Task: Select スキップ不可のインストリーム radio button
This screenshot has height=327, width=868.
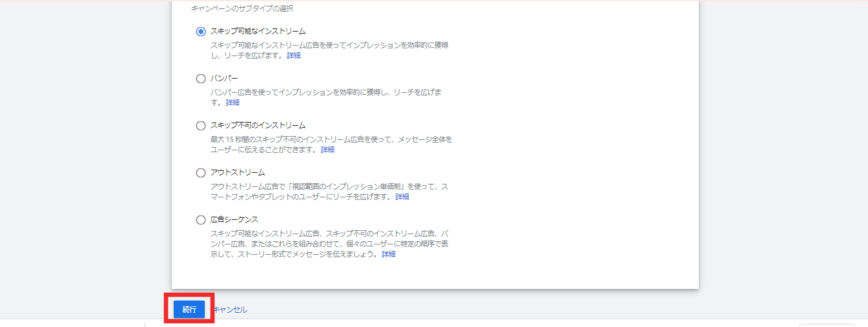Action: click(x=201, y=126)
